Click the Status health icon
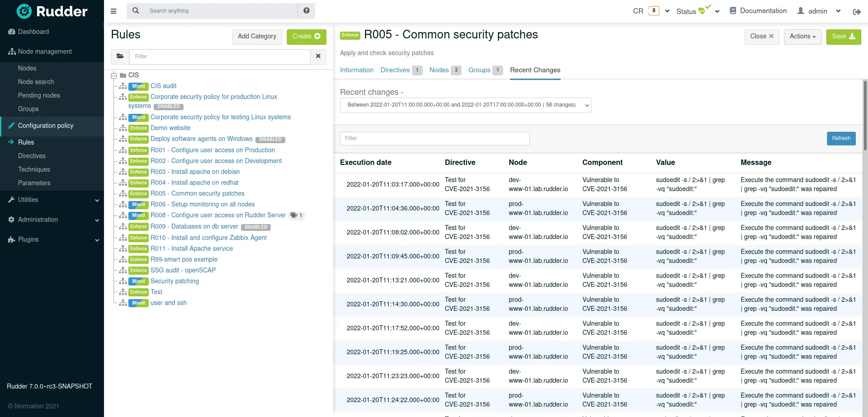Viewport: 868px width, 417px height. pyautogui.click(x=703, y=10)
